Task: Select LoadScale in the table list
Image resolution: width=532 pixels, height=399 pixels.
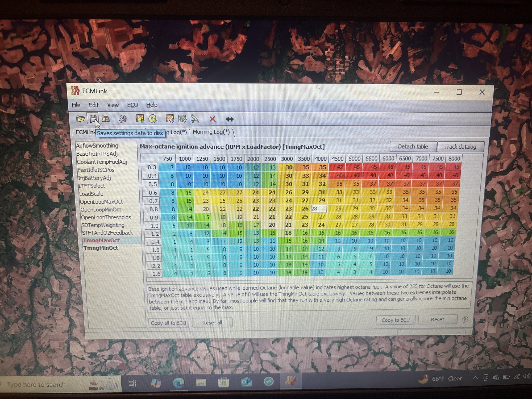Action: pos(91,194)
